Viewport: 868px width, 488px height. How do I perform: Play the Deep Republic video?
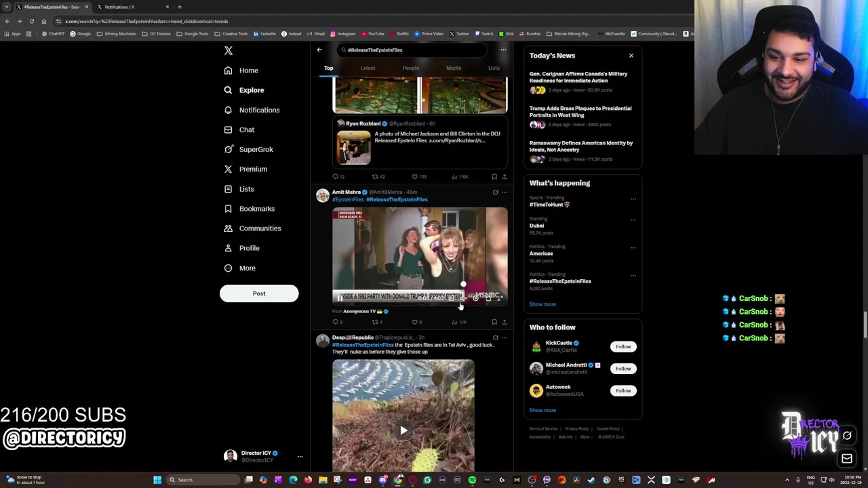tap(403, 430)
